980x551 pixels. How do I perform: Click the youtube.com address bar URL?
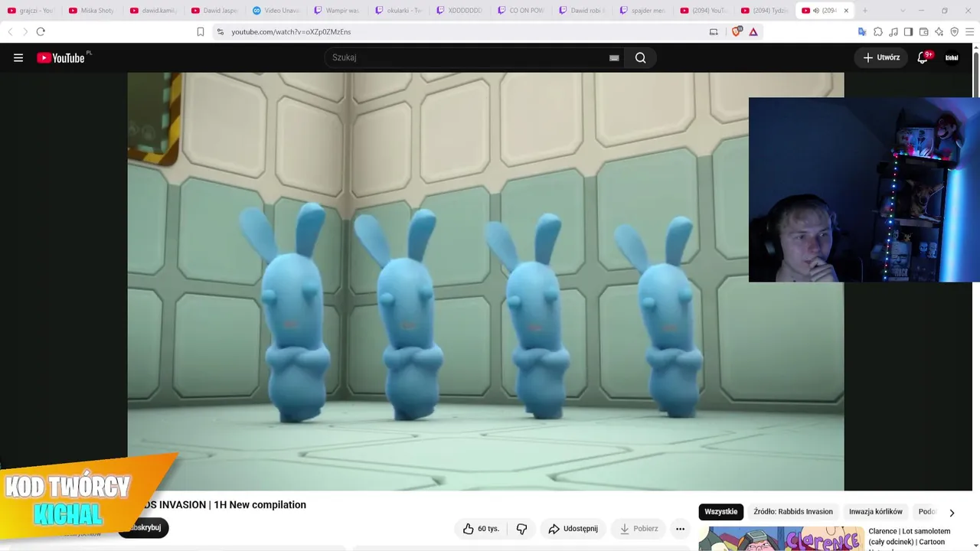point(291,31)
